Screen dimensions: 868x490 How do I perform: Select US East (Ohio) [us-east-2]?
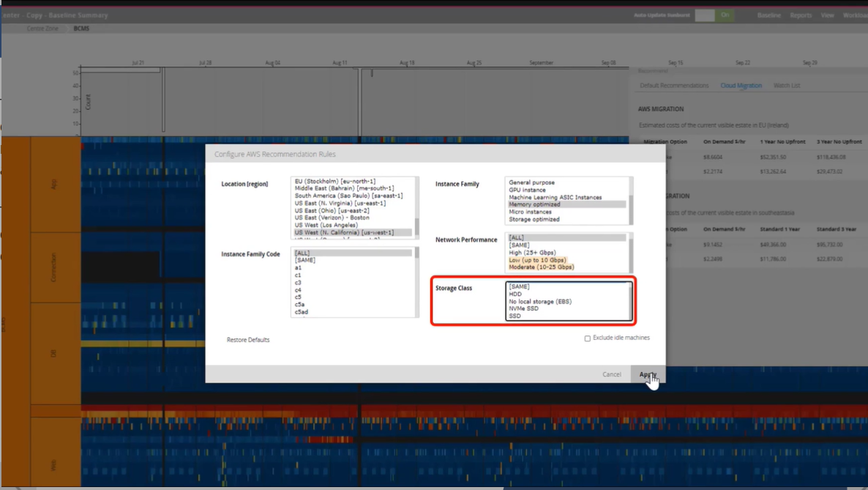pos(332,211)
